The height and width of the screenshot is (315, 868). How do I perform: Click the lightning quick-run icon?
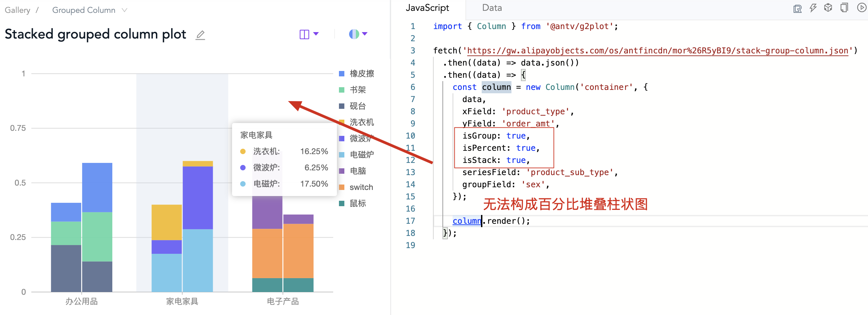[x=813, y=8]
